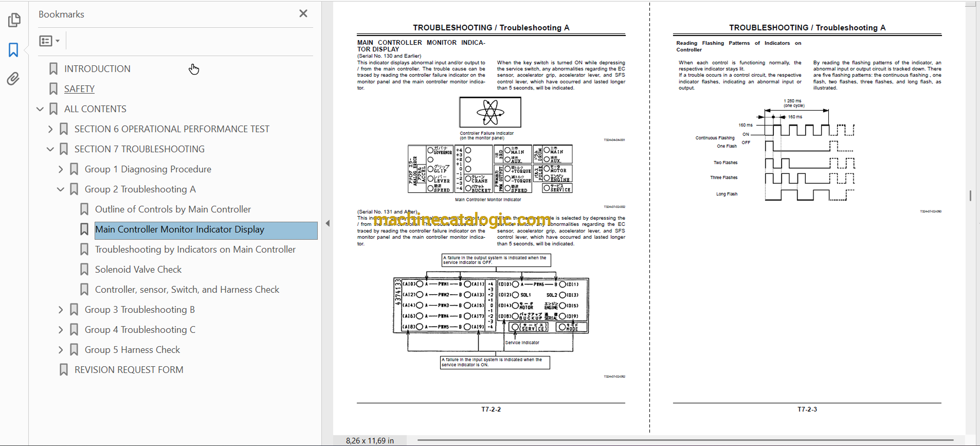
Task: Click bookmark icon beside Group 2 Troubleshooting A
Action: pyautogui.click(x=74, y=189)
